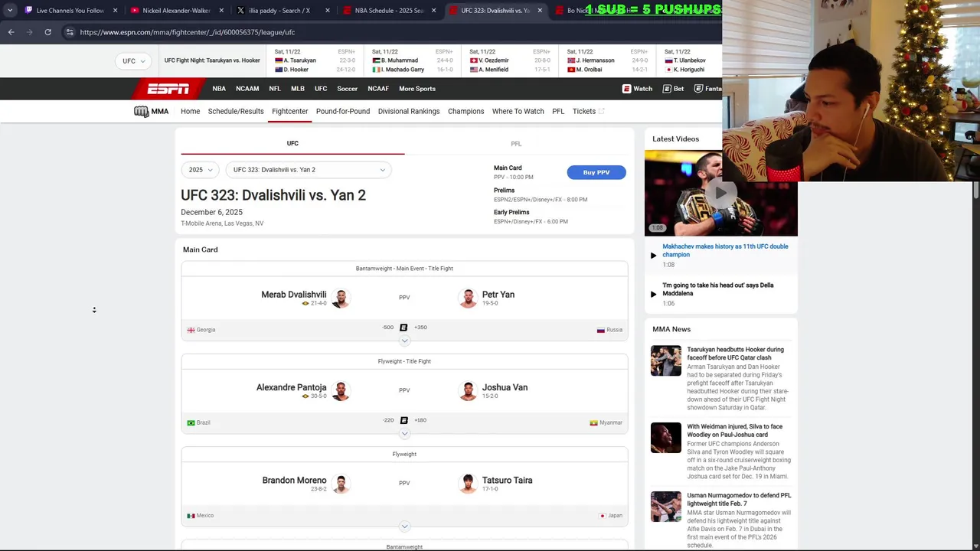Close the Nickeil Alexander-Walker tab
Viewport: 980px width, 551px height.
(221, 11)
